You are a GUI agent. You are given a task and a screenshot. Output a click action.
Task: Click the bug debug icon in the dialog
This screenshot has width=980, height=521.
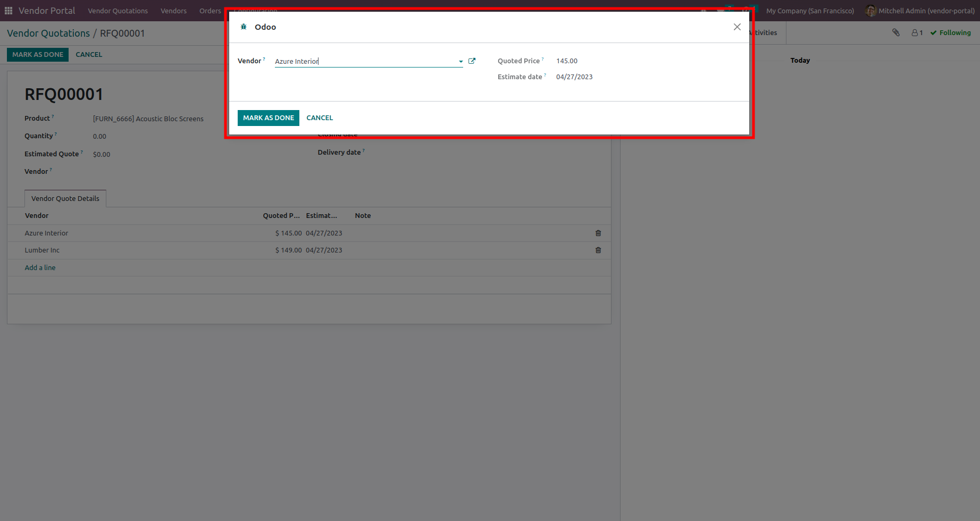tap(244, 27)
